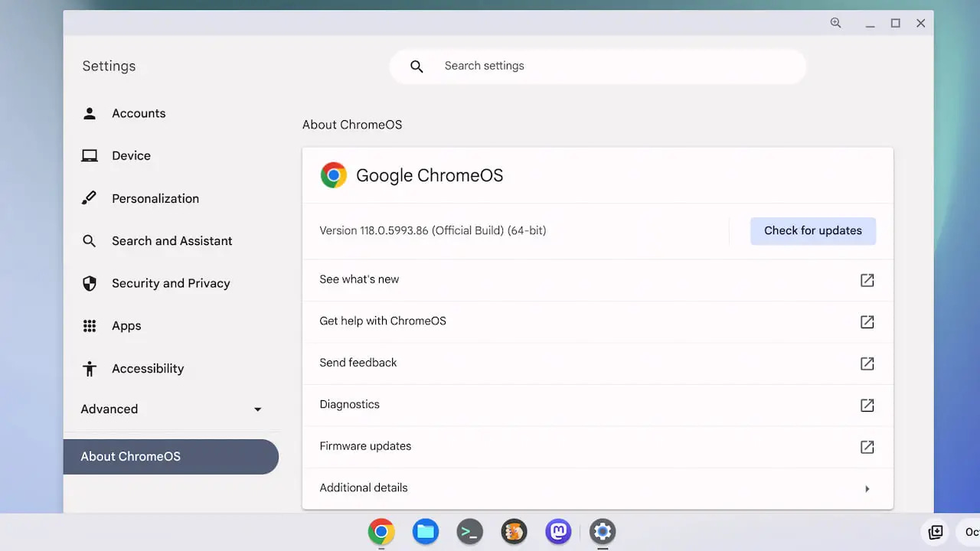Click the zoom magnifier icon in title bar
Screen dimensions: 980x551
click(835, 23)
